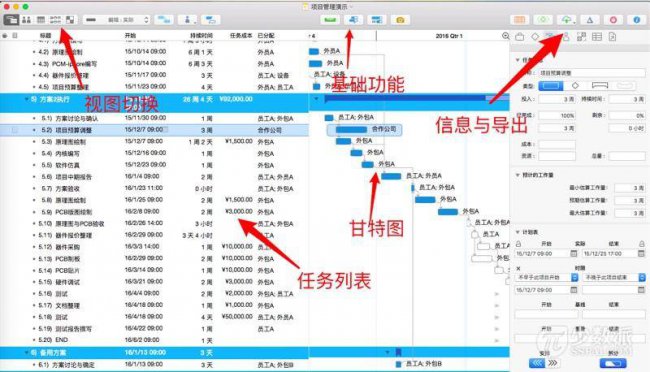This screenshot has height=372, width=650.
Task: Select the hammock type button
Action: point(624,86)
